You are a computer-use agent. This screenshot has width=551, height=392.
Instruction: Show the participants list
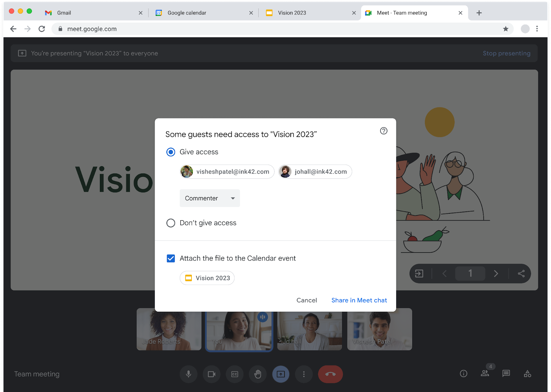[x=485, y=374]
